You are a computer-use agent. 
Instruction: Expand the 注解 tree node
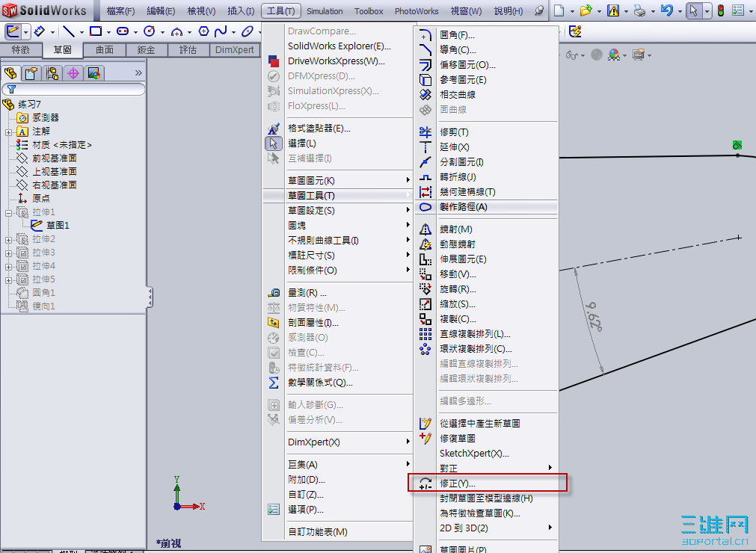pos(9,132)
